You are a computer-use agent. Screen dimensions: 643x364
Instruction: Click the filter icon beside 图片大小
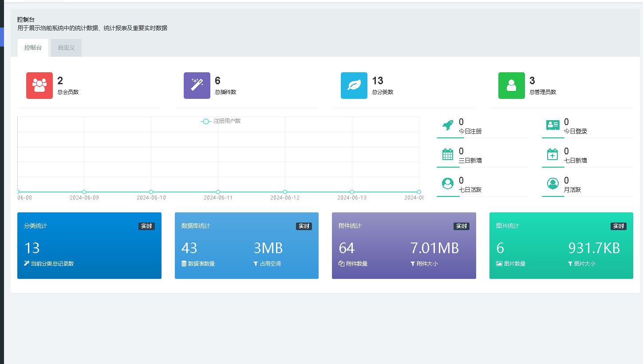[x=570, y=264]
